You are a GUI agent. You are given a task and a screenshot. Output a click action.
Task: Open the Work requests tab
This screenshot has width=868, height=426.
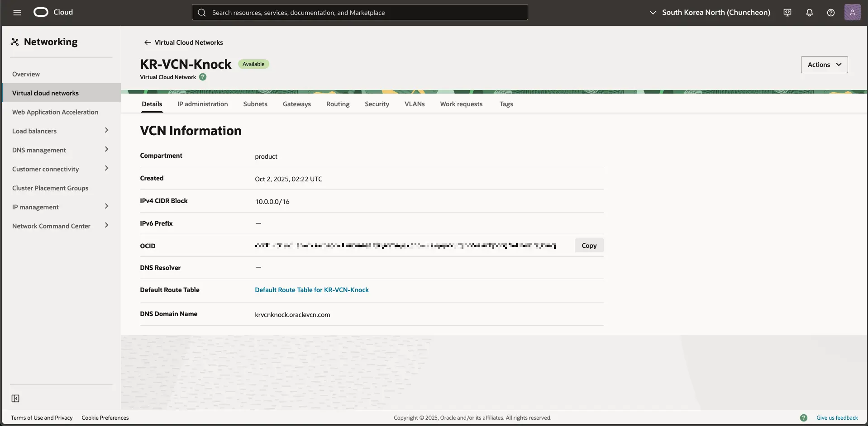461,104
